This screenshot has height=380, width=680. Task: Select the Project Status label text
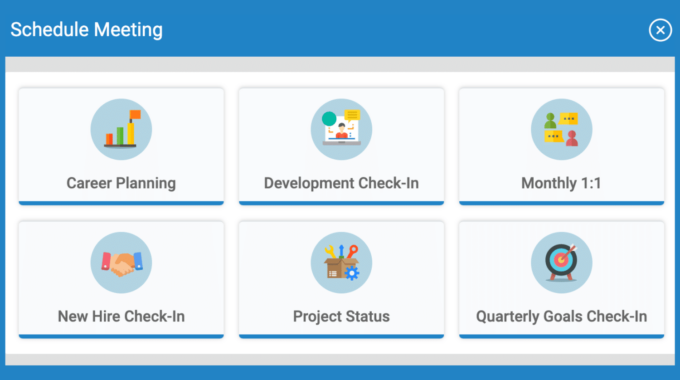click(341, 316)
